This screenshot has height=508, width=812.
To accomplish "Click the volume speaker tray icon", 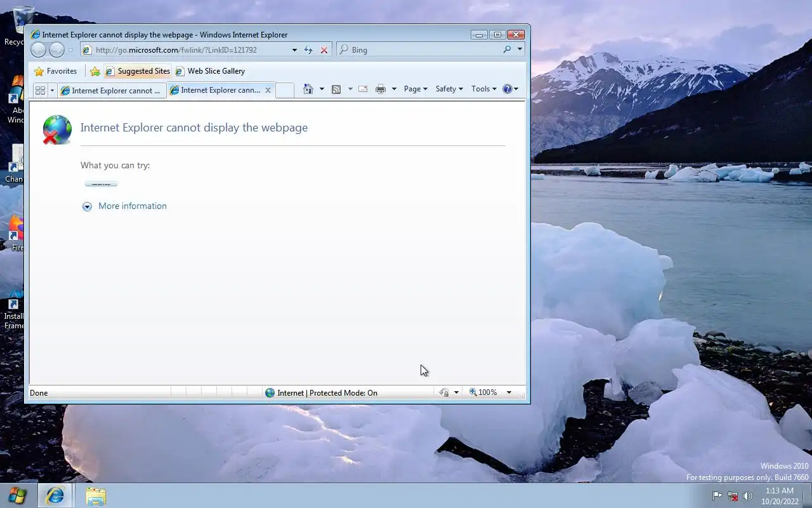I will [748, 496].
